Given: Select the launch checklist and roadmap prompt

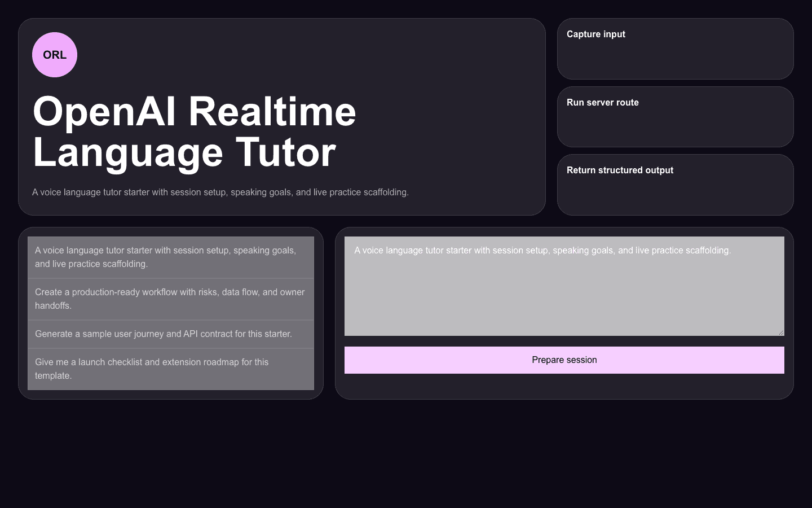Looking at the screenshot, I should point(171,369).
